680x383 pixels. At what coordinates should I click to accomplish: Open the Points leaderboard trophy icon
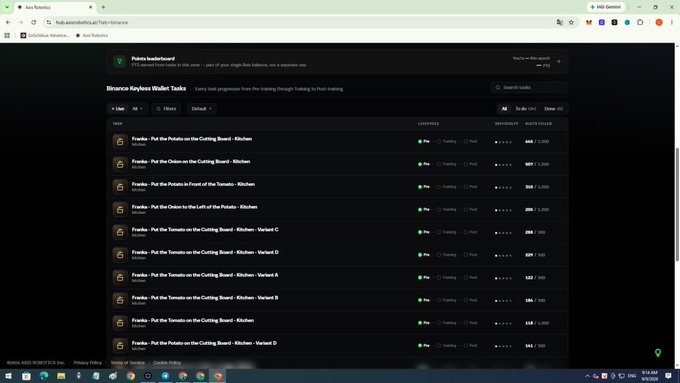[x=120, y=62]
